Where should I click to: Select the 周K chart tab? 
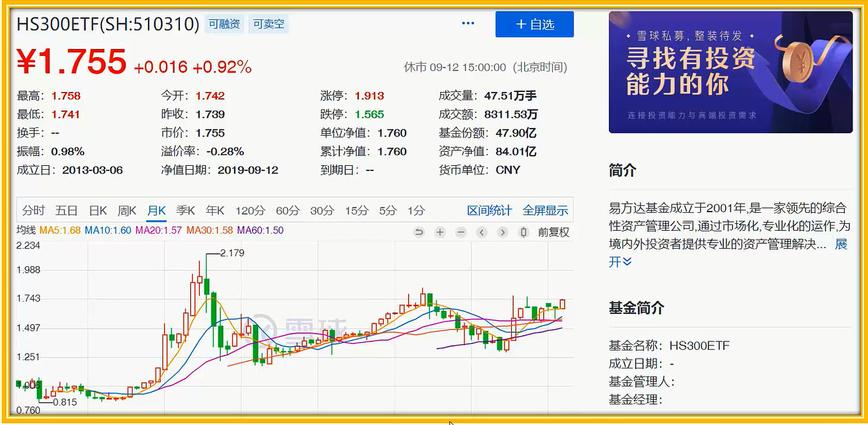click(x=127, y=210)
